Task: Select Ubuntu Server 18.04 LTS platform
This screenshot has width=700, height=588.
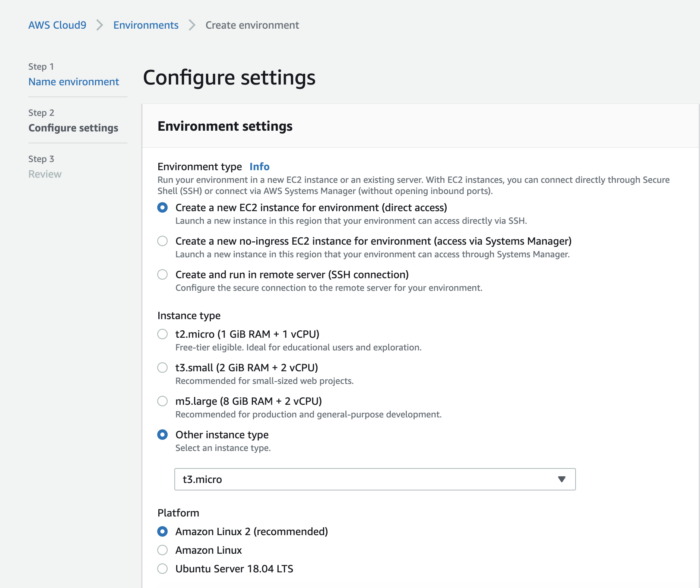Action: tap(162, 569)
